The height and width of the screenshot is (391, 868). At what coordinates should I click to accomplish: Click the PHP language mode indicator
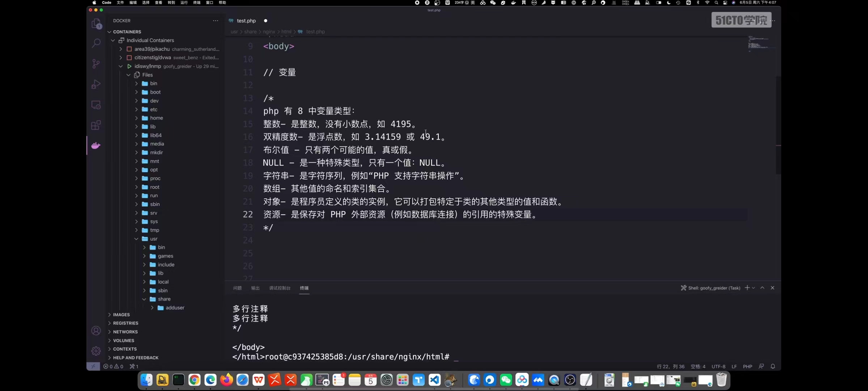pos(748,366)
